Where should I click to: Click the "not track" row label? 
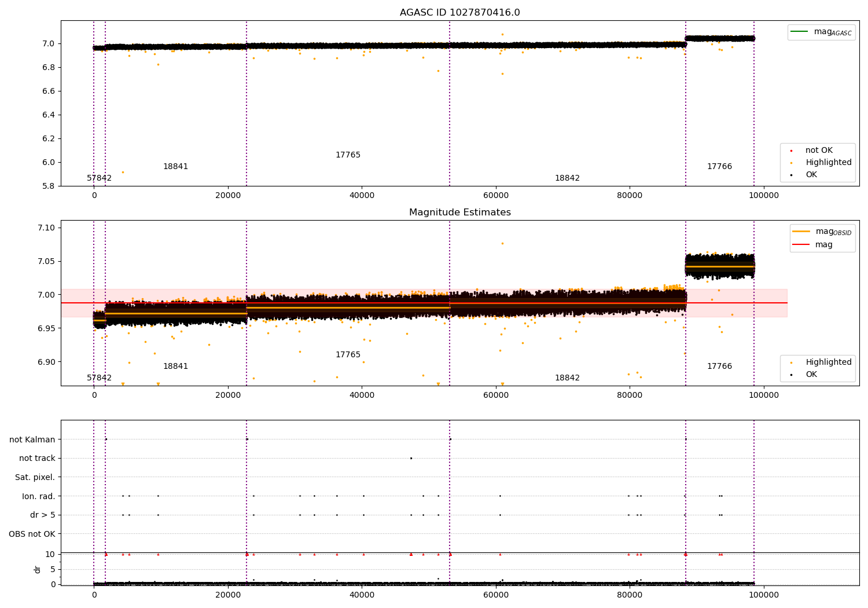(37, 459)
